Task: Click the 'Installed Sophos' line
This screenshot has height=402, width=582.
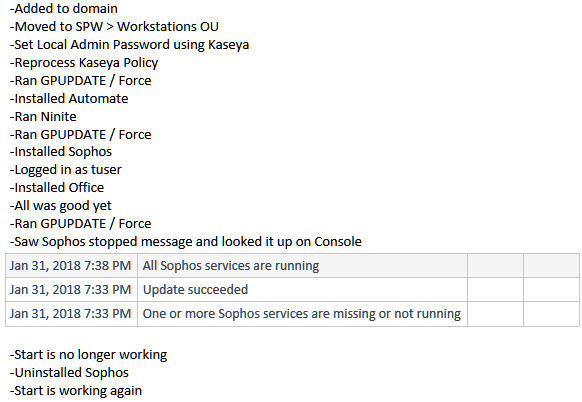Action: click(x=61, y=151)
